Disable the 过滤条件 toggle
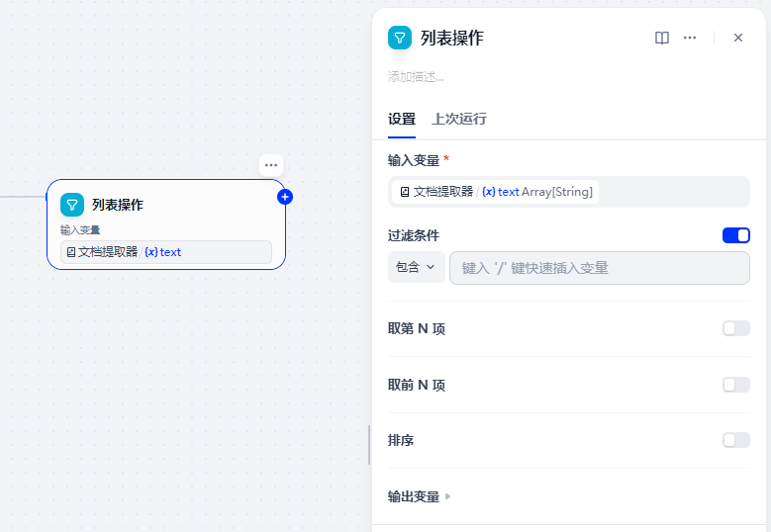The image size is (771, 532). [x=735, y=235]
